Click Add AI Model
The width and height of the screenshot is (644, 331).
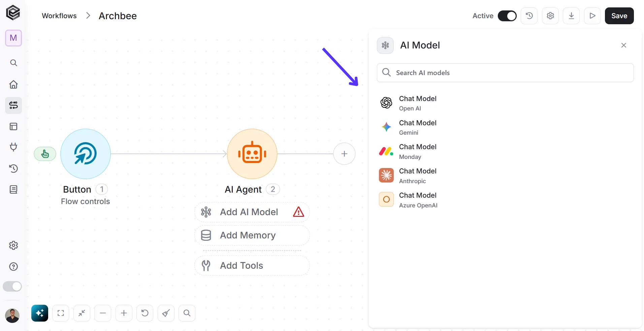pyautogui.click(x=252, y=212)
